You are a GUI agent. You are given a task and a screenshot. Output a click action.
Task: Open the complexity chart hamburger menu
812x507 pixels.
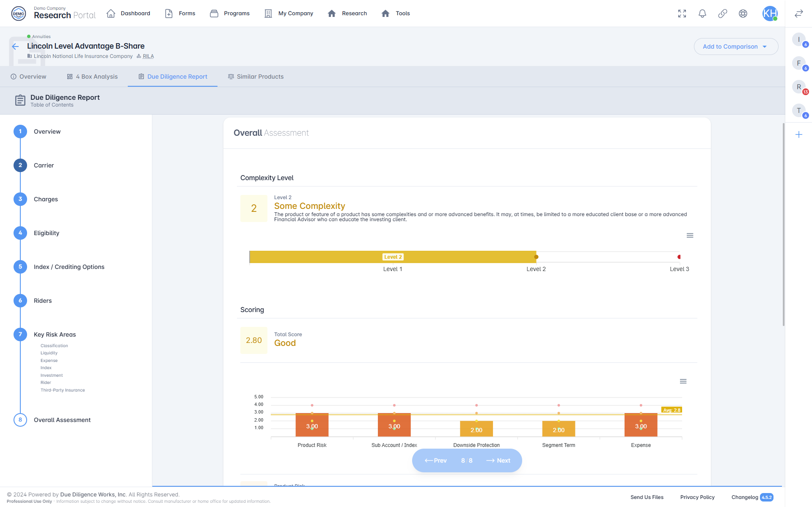[690, 236]
